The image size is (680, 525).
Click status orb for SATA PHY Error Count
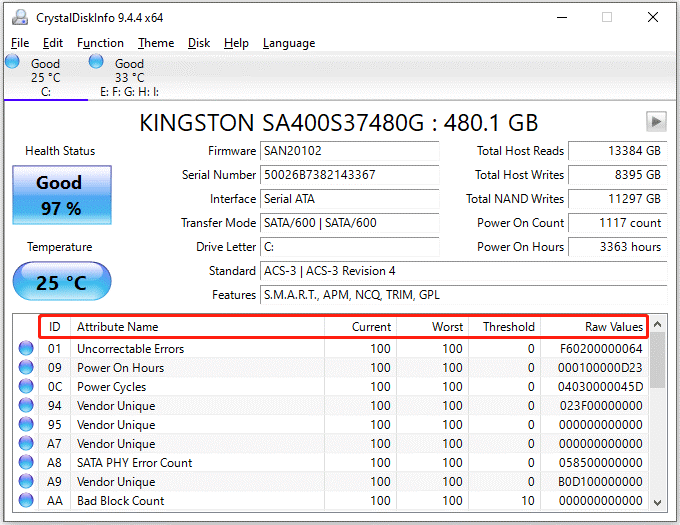click(x=26, y=463)
